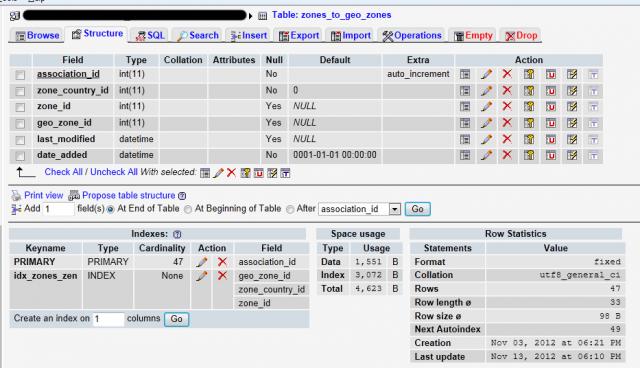Viewport: 640px width, 368px height.
Task: Drop the date_added field red X
Action: pyautogui.click(x=507, y=155)
